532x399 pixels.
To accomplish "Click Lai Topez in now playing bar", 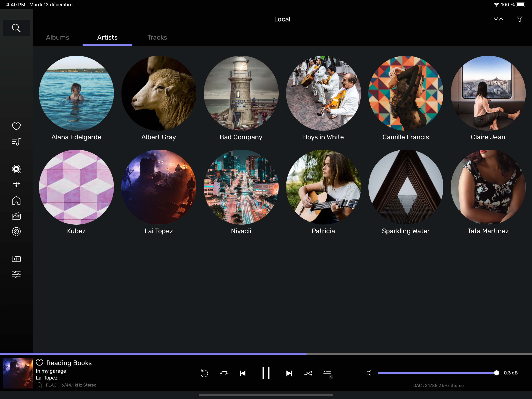I will pos(47,378).
